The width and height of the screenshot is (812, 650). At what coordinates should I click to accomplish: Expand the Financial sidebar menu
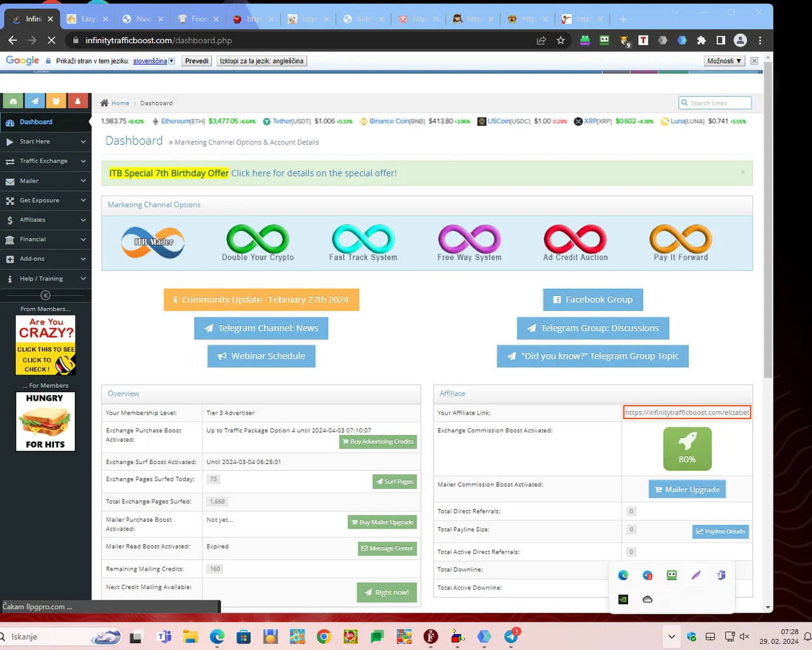pos(46,239)
